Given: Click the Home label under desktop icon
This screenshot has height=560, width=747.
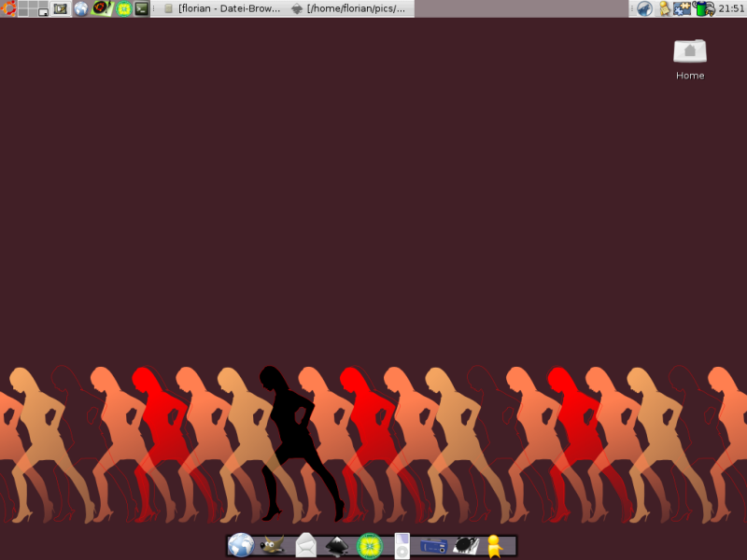Looking at the screenshot, I should [690, 76].
